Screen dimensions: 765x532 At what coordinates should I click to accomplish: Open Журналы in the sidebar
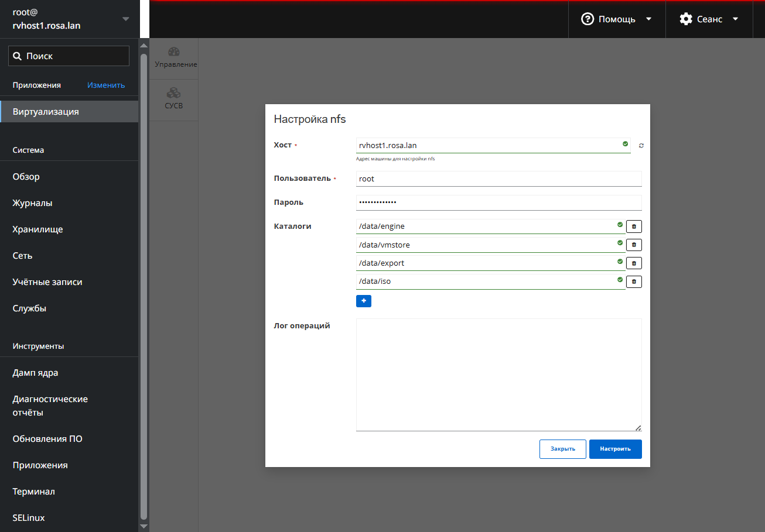click(32, 203)
